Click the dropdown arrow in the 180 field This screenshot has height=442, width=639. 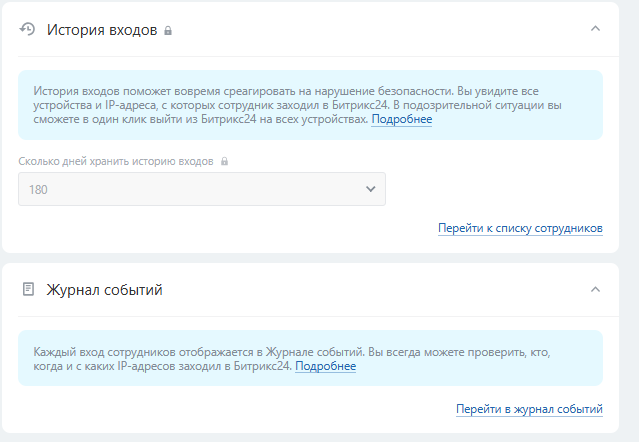tap(370, 189)
